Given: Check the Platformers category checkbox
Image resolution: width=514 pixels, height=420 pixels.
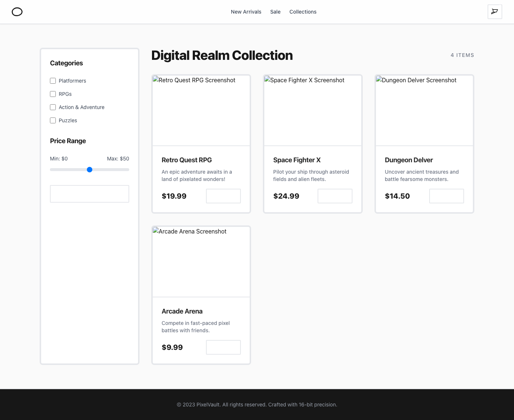Looking at the screenshot, I should (x=53, y=81).
